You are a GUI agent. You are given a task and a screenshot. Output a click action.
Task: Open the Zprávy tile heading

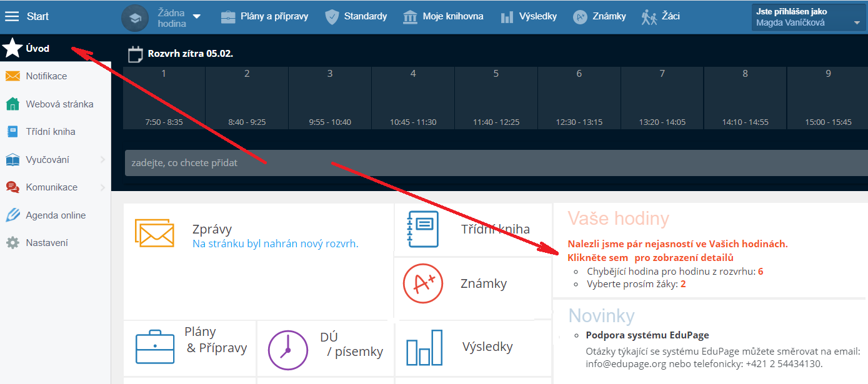point(212,230)
